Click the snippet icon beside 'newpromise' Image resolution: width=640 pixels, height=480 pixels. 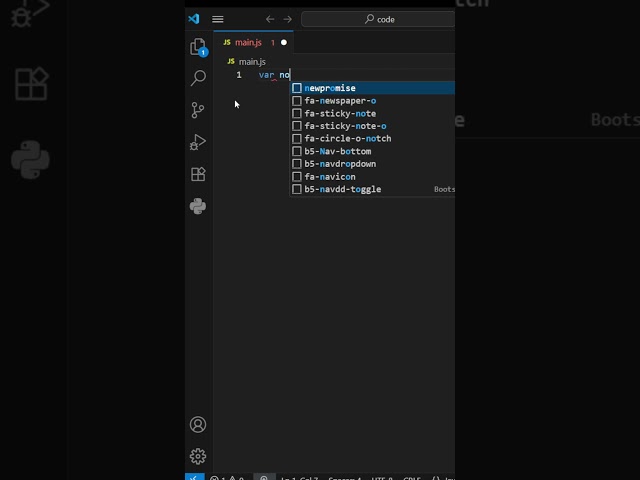pos(297,88)
